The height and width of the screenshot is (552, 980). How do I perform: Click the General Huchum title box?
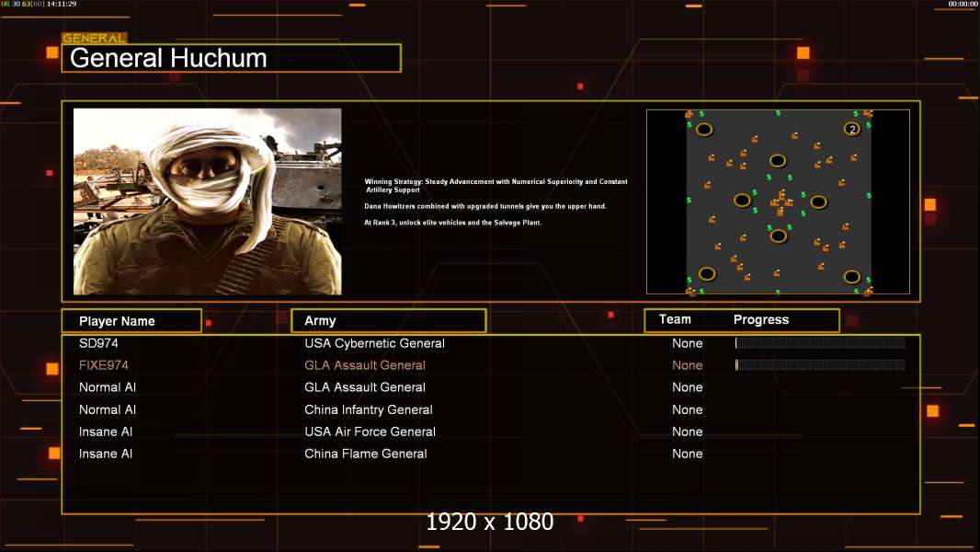(232, 58)
